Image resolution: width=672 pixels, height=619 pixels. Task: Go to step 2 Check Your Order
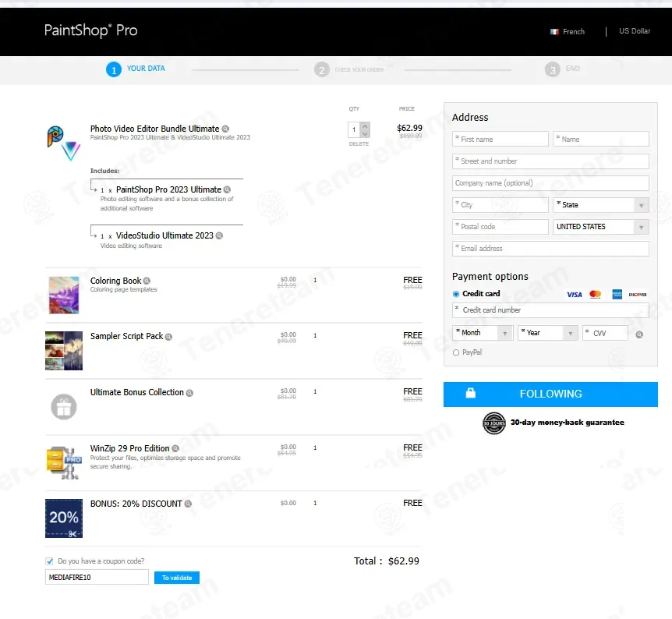348,69
